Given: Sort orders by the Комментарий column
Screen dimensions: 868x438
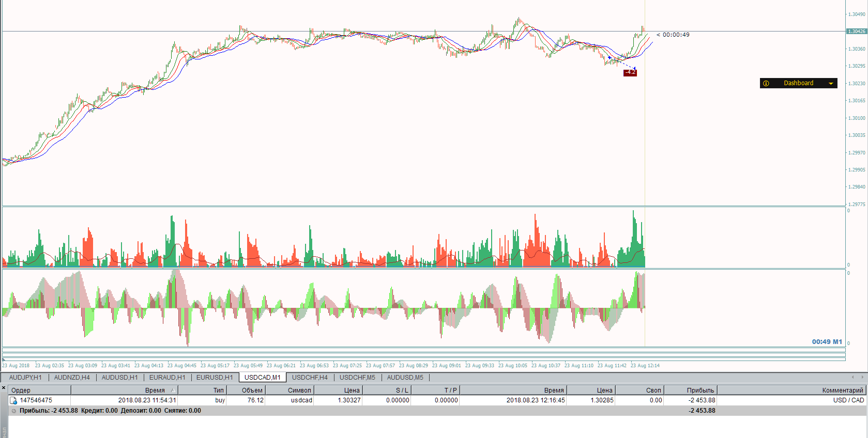Looking at the screenshot, I should tap(791, 390).
